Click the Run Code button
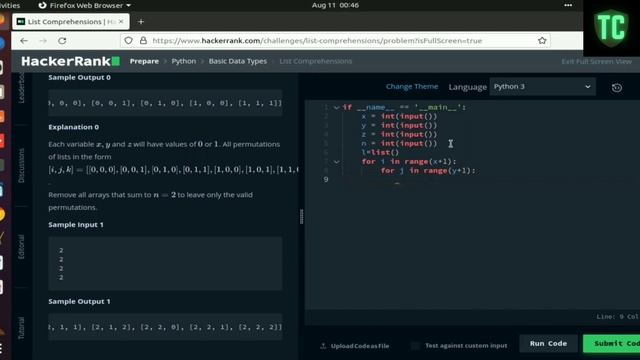 tap(548, 344)
